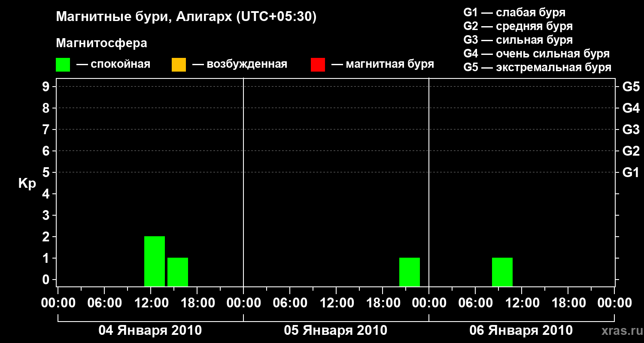Click the 'G1 — слабая буря' legend line
This screenshot has width=644, height=343.
[x=514, y=12]
